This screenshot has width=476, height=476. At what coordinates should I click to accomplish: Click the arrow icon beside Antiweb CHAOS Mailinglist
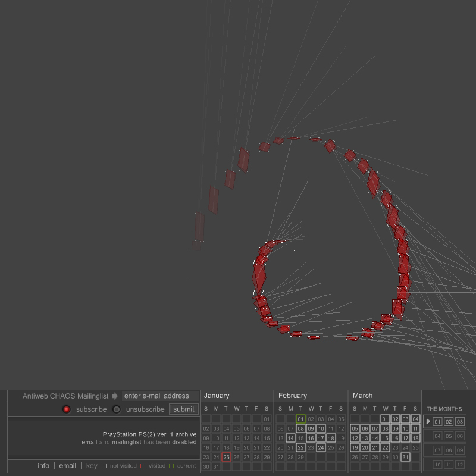click(x=115, y=396)
